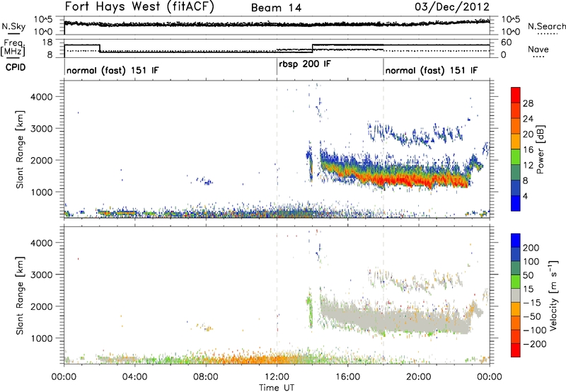Click the 'Time UT' axis label
Viewport: 566px width, 392px height.
click(x=277, y=388)
